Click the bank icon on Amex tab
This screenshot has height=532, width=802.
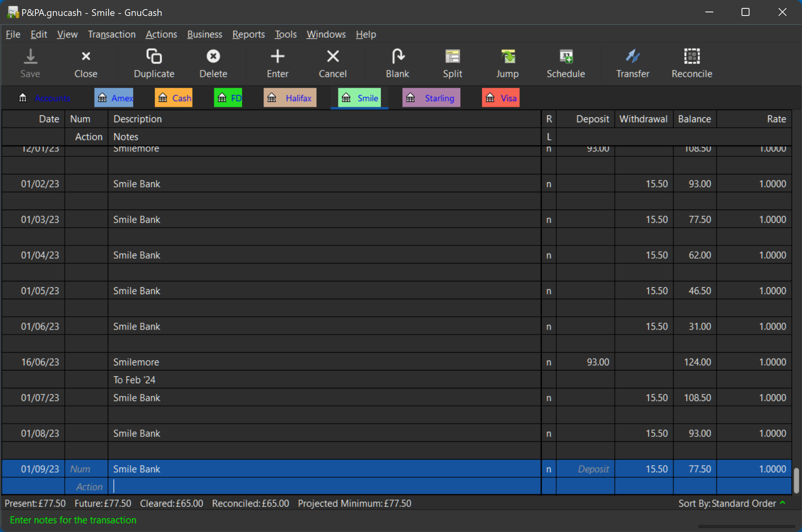click(x=102, y=98)
